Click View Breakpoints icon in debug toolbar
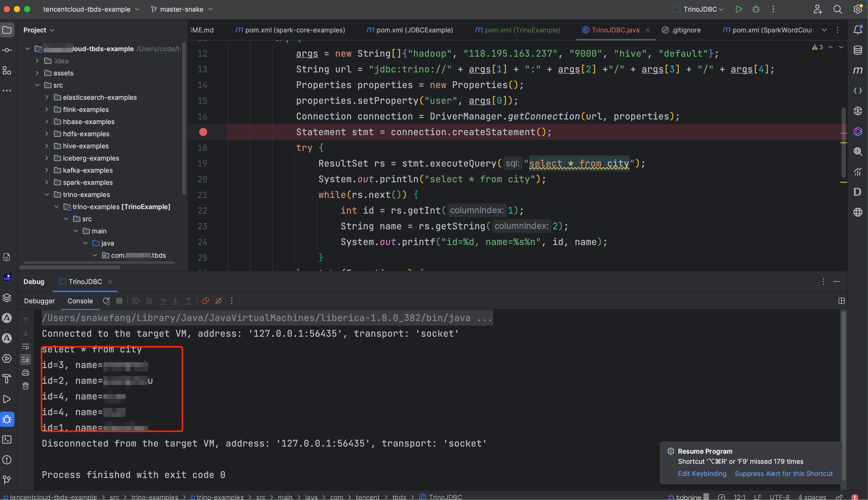Image resolution: width=868 pixels, height=500 pixels. (205, 301)
